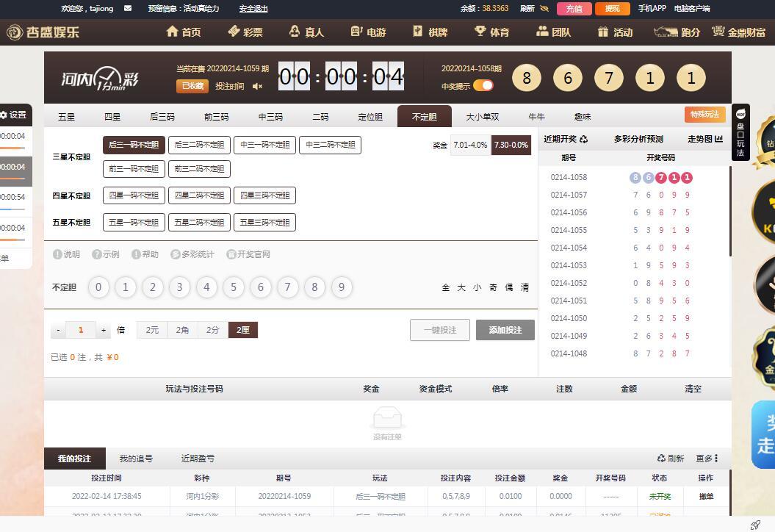Open 说明 info icon below play types

pos(57,254)
